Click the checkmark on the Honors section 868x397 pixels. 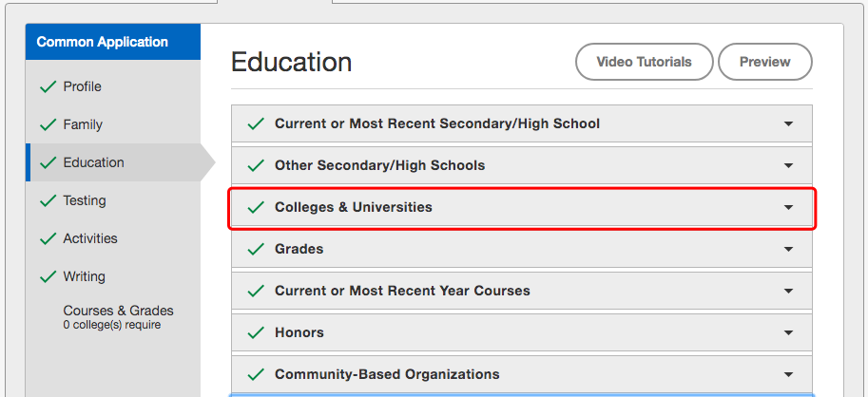[255, 332]
